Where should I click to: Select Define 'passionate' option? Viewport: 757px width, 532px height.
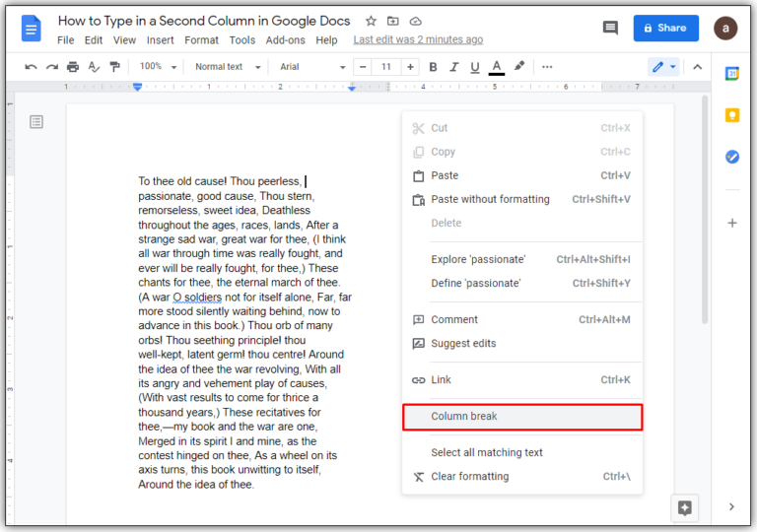click(x=522, y=284)
